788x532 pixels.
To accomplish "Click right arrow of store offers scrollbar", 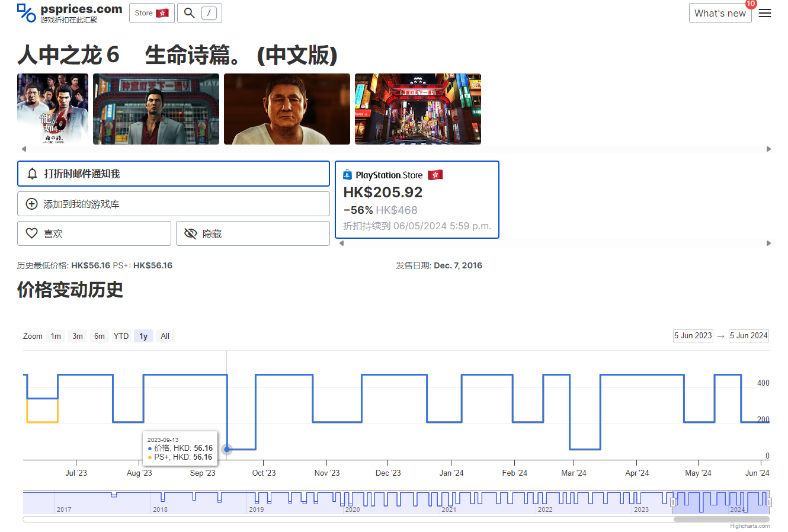I will coord(768,243).
